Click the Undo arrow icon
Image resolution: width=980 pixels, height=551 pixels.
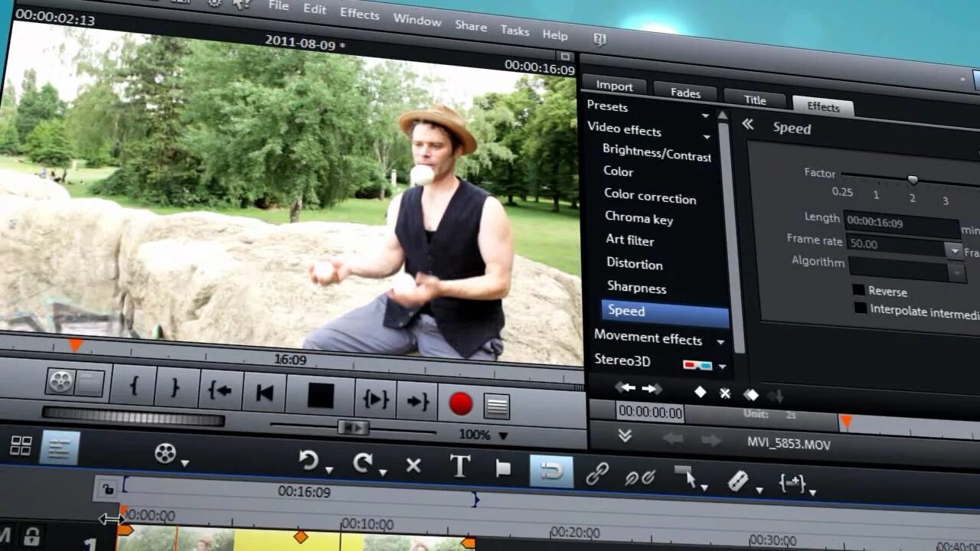click(309, 460)
